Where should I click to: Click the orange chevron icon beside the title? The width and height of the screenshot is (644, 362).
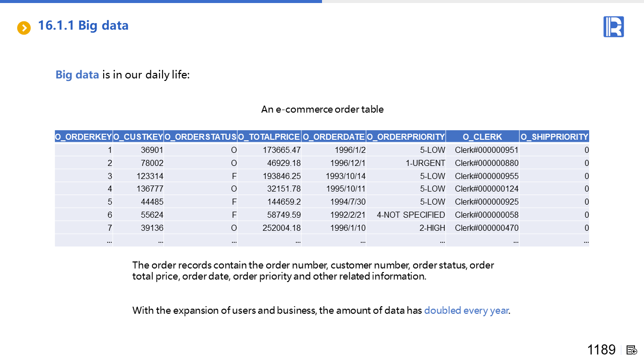coord(24,28)
